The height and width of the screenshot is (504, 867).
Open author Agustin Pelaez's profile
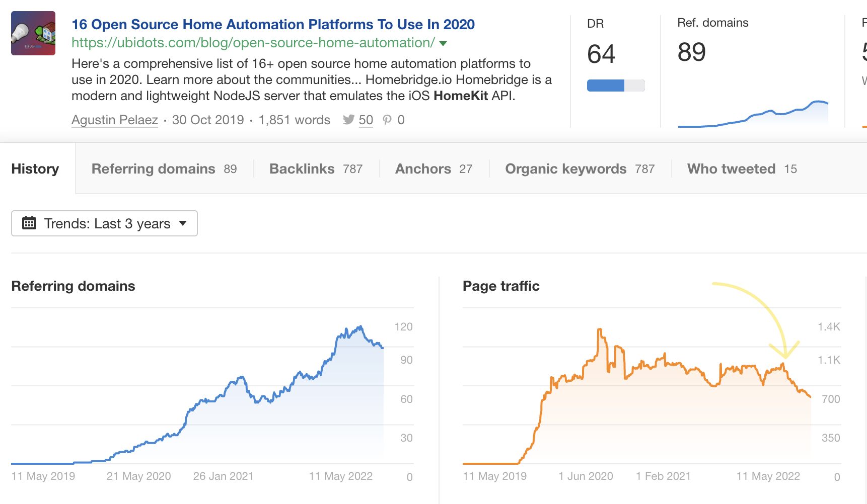(114, 120)
